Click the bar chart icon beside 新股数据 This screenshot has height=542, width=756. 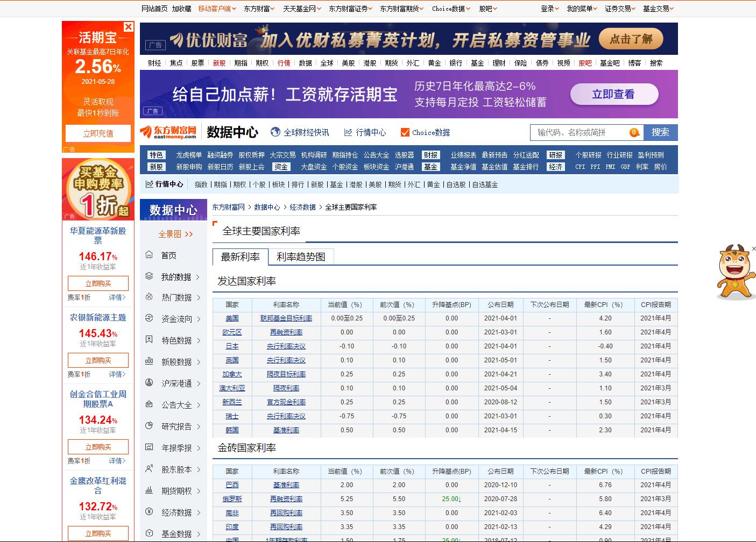pyautogui.click(x=149, y=361)
